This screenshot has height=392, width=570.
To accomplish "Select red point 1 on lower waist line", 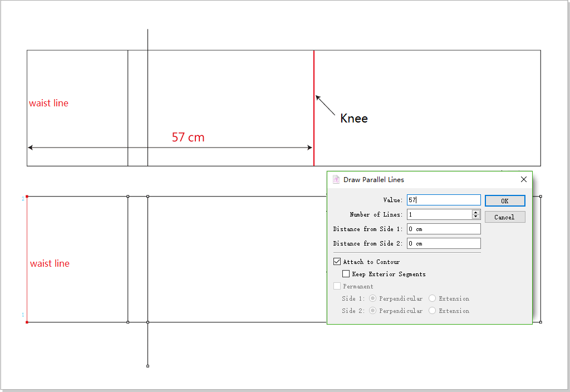I will (27, 322).
